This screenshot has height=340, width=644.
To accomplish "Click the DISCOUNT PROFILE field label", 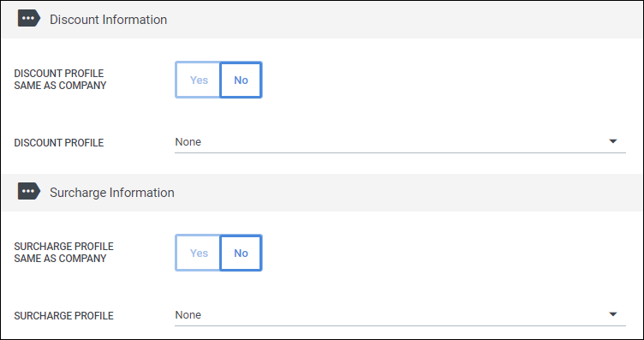I will click(59, 143).
